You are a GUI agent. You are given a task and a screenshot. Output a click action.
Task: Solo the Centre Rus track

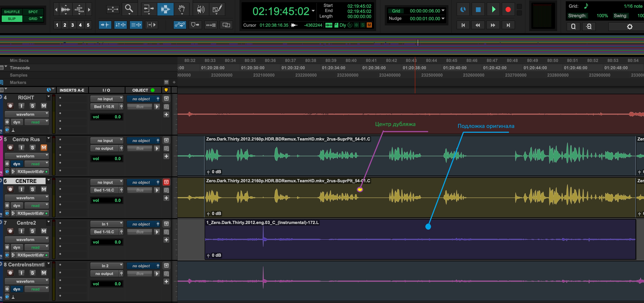pyautogui.click(x=32, y=148)
